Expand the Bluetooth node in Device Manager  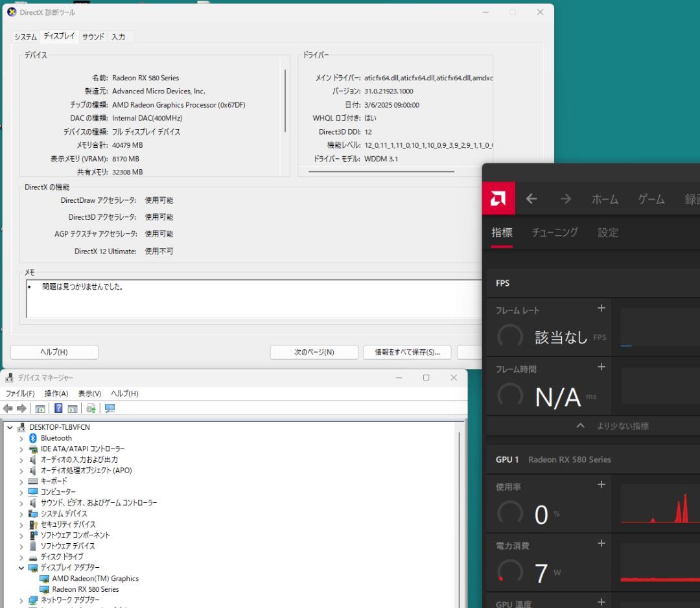21,438
